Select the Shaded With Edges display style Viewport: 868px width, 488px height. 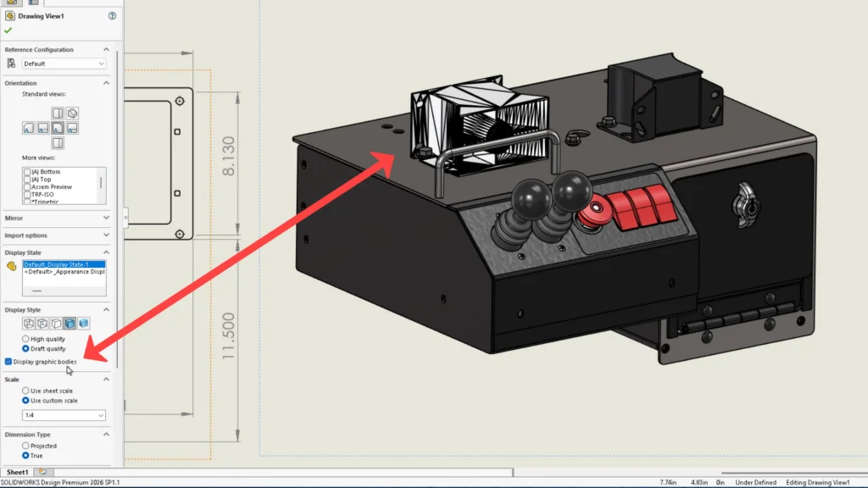coord(70,324)
